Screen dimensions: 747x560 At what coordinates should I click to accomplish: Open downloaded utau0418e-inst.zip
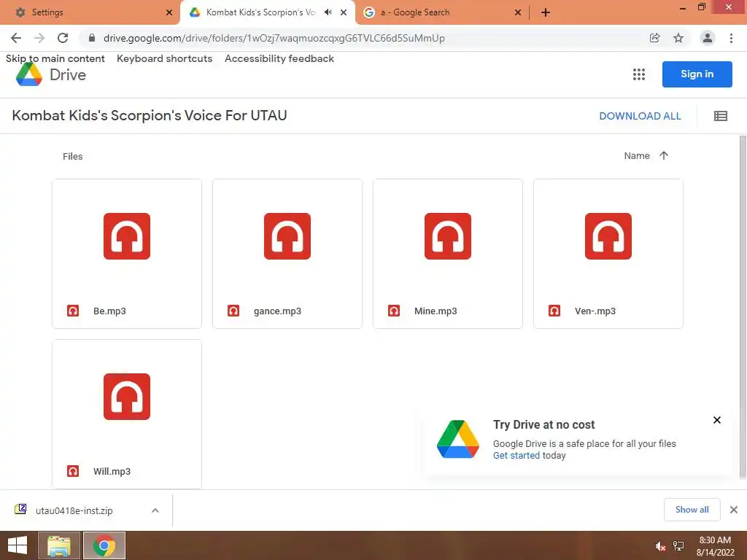tap(74, 510)
